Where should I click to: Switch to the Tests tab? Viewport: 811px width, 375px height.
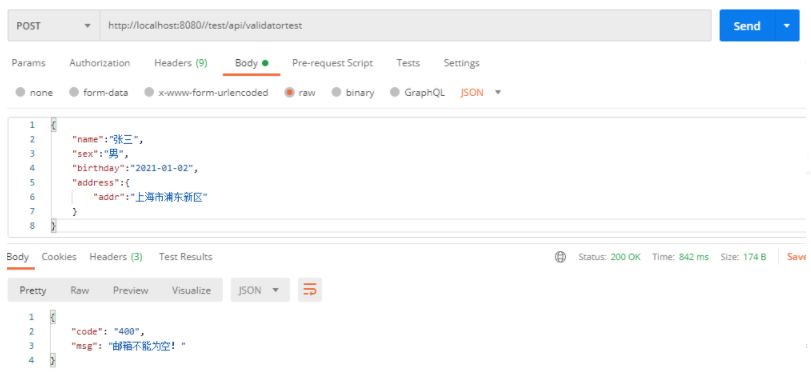(x=408, y=63)
